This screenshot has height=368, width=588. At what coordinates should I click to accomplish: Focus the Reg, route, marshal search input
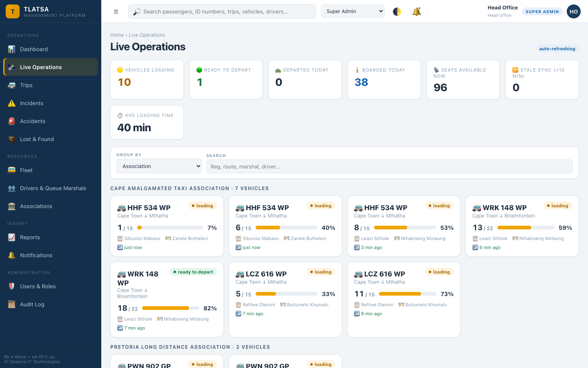point(390,166)
